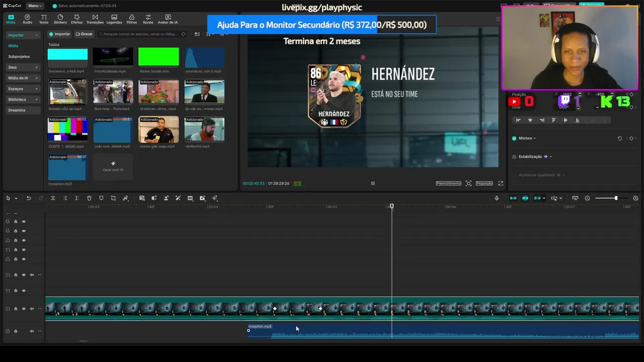The image size is (644, 362).
Task: Click the Importar button above media grid
Action: 60,34
